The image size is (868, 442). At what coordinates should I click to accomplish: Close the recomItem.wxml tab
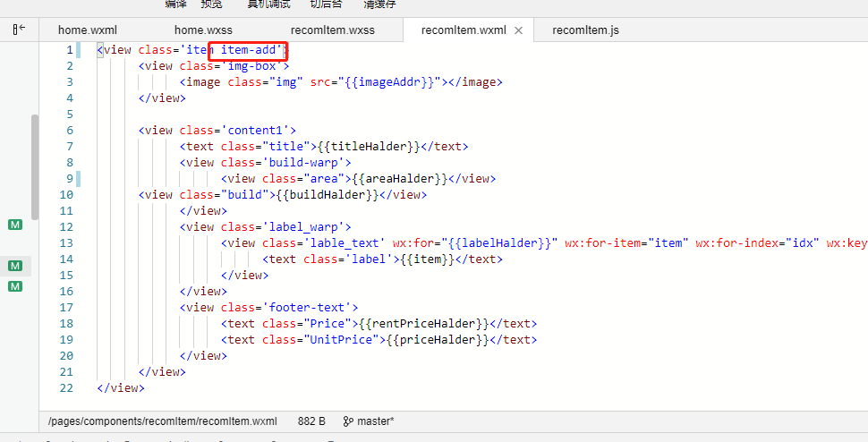517,30
